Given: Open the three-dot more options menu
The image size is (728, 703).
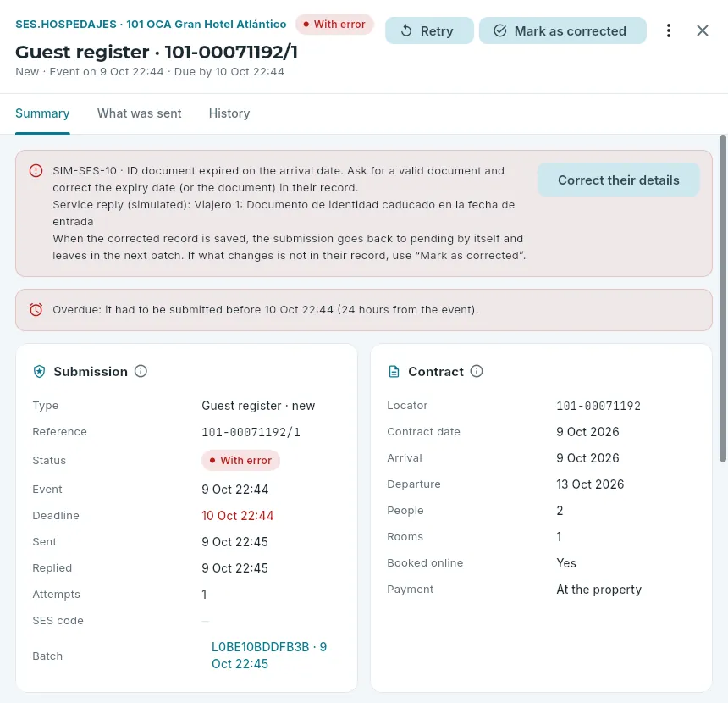Looking at the screenshot, I should click(668, 30).
